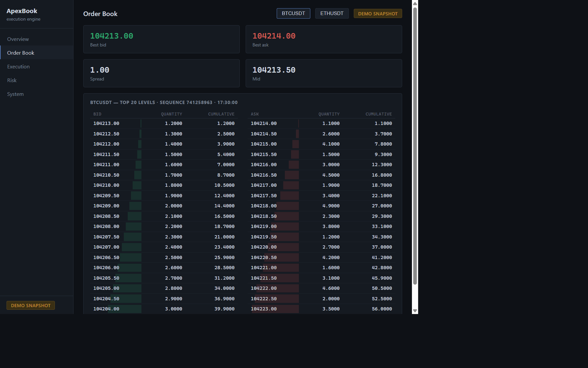
Task: Open the System section
Action: (x=37, y=94)
